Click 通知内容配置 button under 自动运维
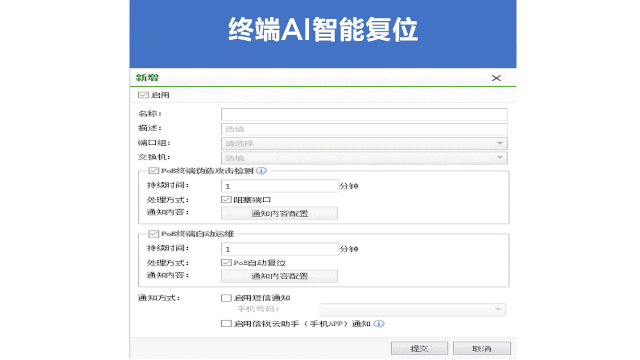 (279, 276)
